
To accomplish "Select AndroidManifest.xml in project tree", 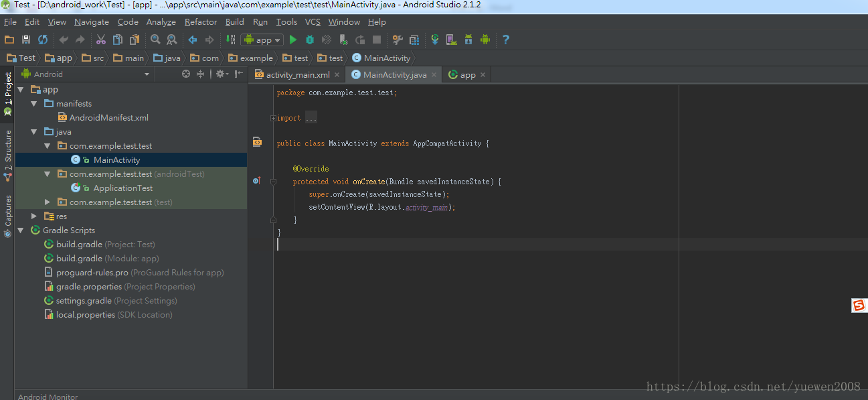I will tap(108, 118).
